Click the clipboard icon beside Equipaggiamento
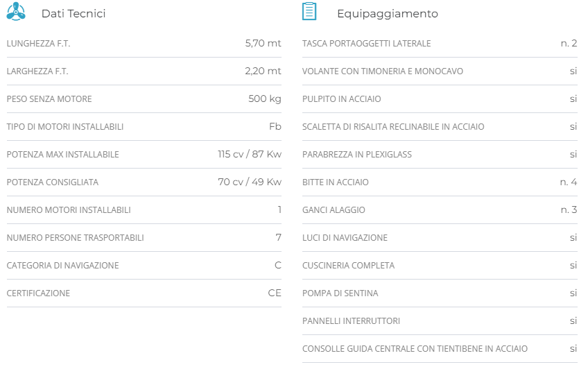Image resolution: width=588 pixels, height=376 pixels. (309, 12)
